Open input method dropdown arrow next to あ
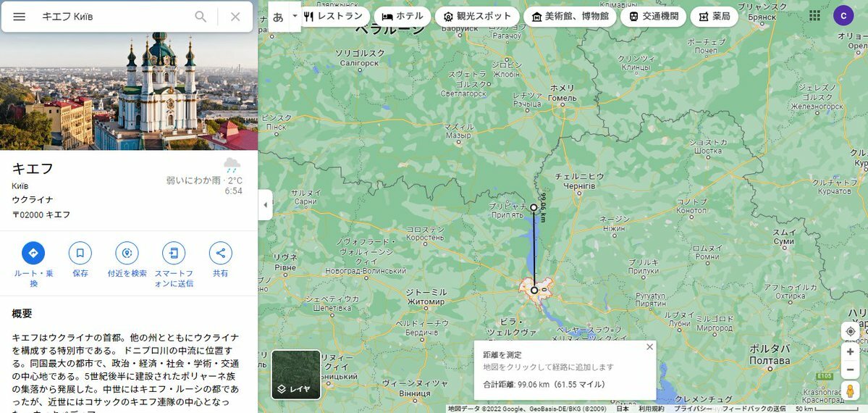This screenshot has width=868, height=413. [295, 16]
